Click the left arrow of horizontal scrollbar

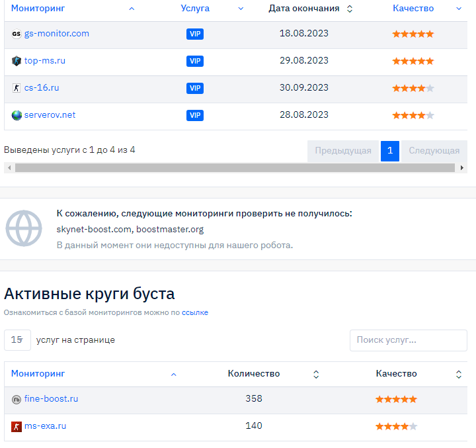pyautogui.click(x=9, y=167)
